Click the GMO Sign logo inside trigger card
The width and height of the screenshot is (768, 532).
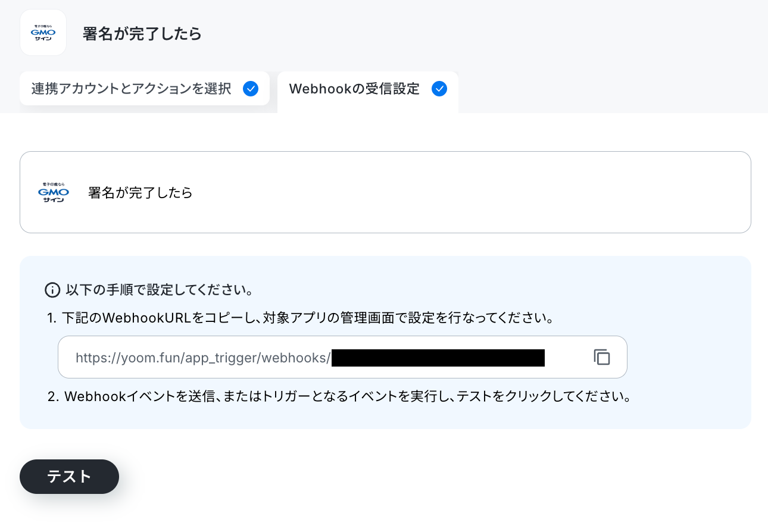pyautogui.click(x=54, y=192)
